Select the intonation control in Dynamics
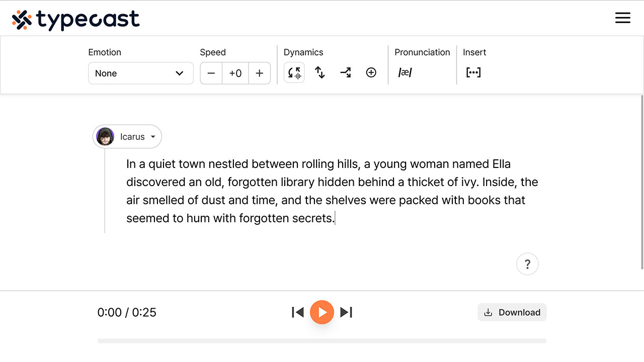The width and height of the screenshot is (644, 362). click(294, 72)
